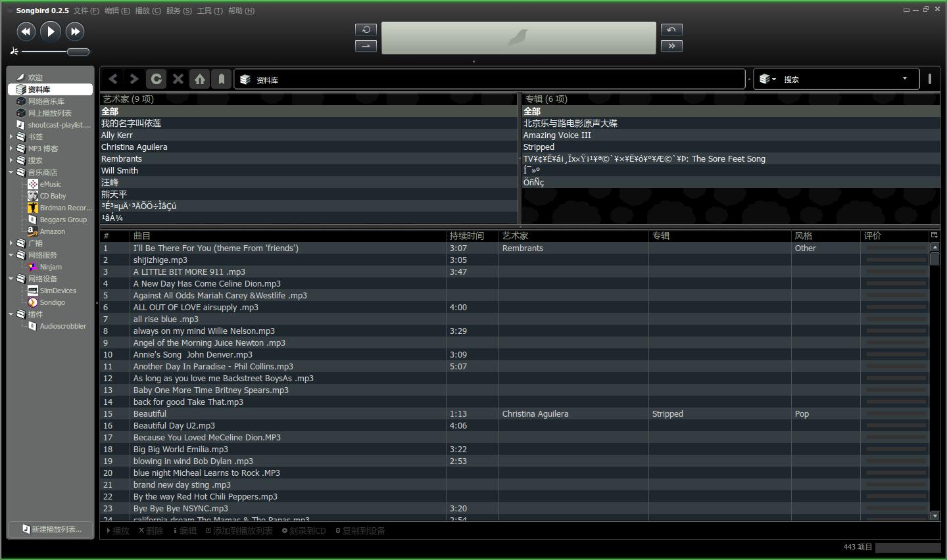Image resolution: width=947 pixels, height=560 pixels.
Task: Click the double-arrow button beside display
Action: tap(671, 45)
